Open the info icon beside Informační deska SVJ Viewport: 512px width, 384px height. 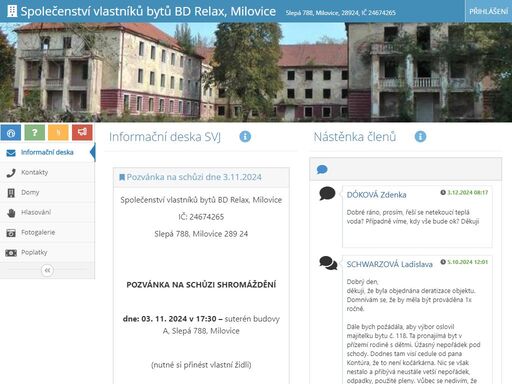pos(245,136)
